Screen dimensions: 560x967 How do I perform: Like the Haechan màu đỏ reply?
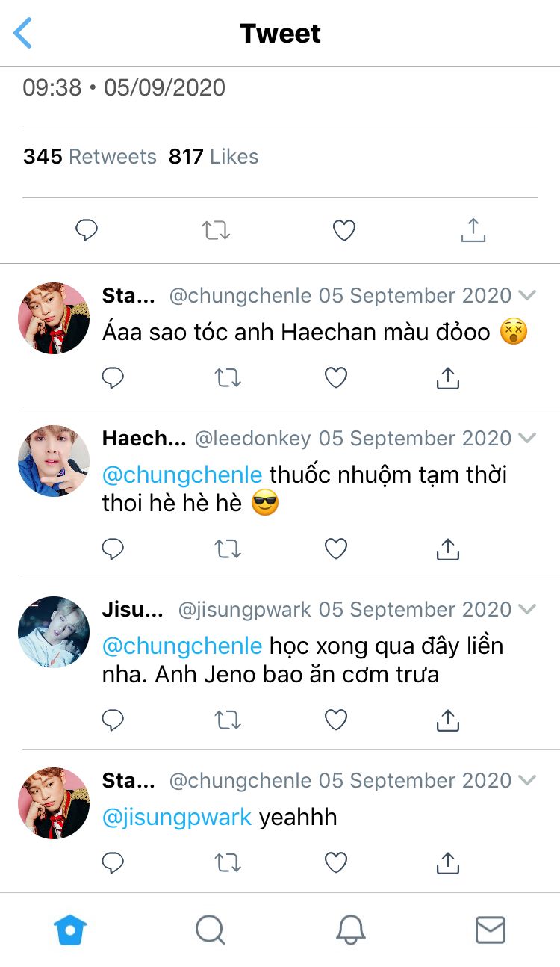(336, 379)
